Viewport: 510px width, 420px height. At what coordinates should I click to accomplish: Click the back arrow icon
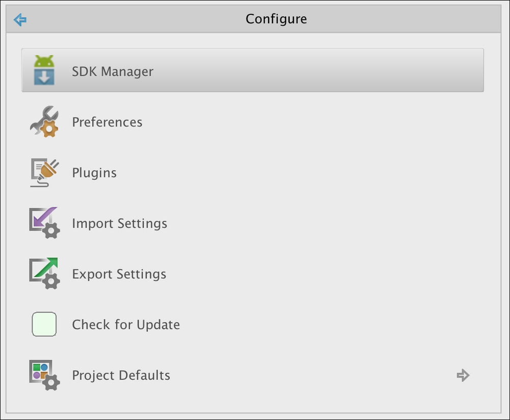coord(20,19)
